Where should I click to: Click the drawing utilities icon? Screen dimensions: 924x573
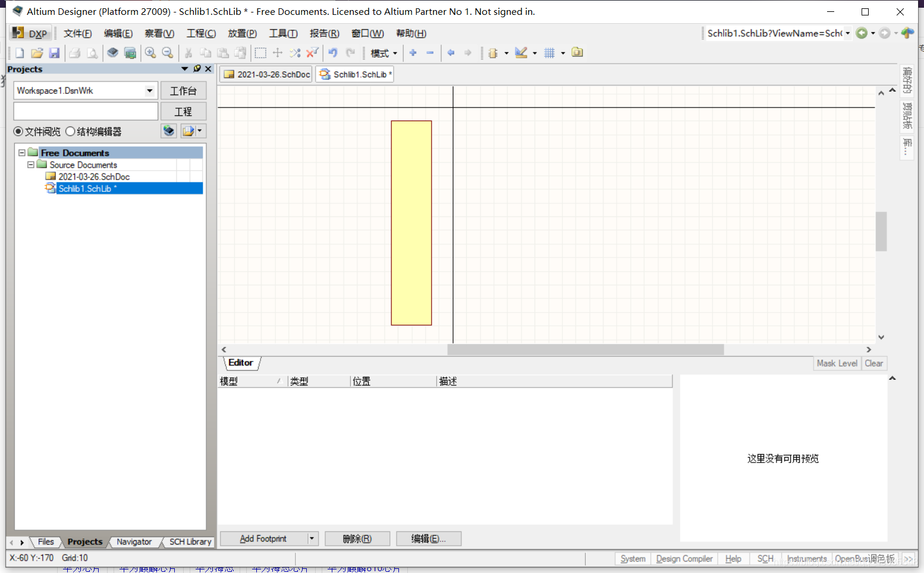(x=521, y=53)
